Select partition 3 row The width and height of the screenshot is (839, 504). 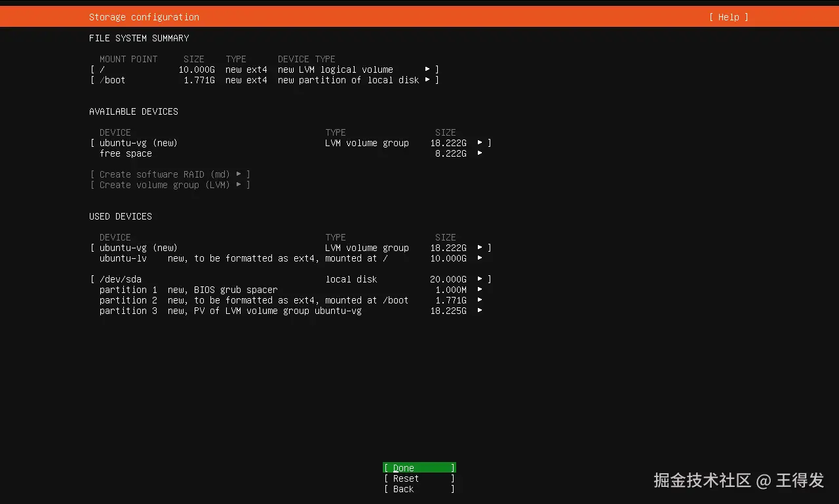[x=291, y=311]
